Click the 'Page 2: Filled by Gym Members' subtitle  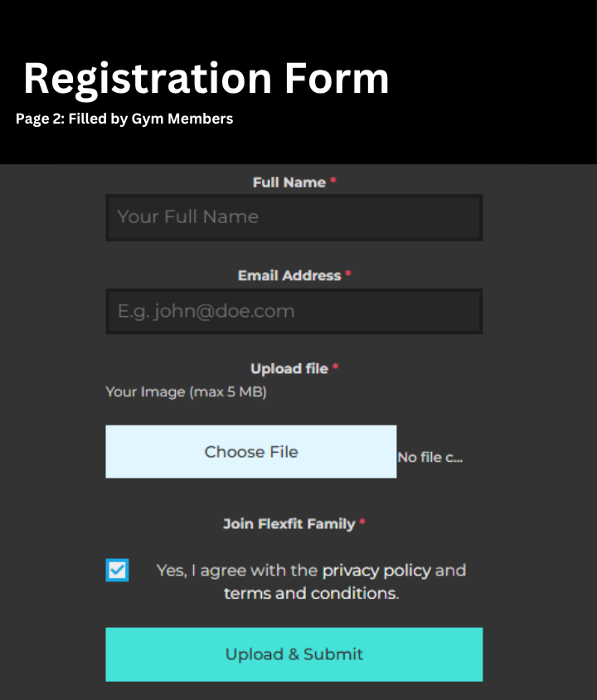[x=124, y=119]
